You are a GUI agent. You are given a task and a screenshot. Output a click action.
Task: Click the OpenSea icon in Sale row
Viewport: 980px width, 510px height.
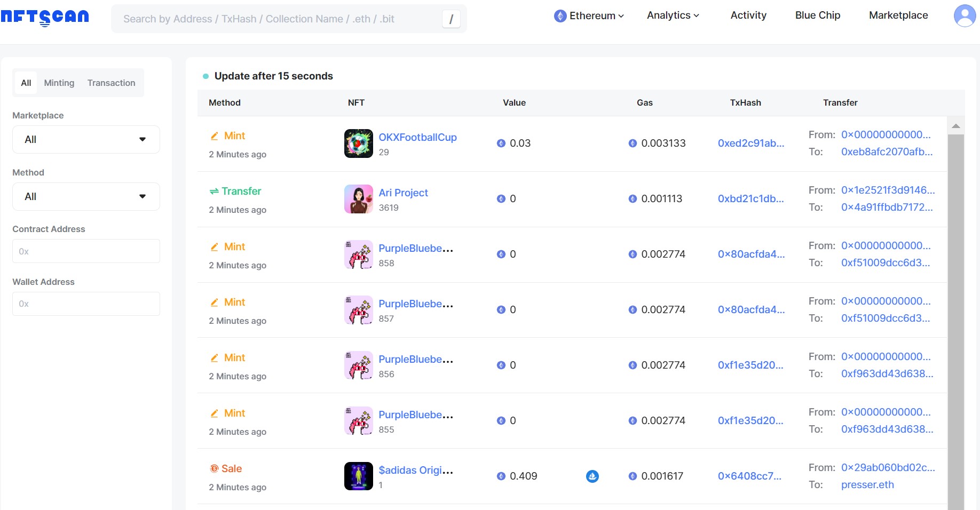pyautogui.click(x=592, y=476)
